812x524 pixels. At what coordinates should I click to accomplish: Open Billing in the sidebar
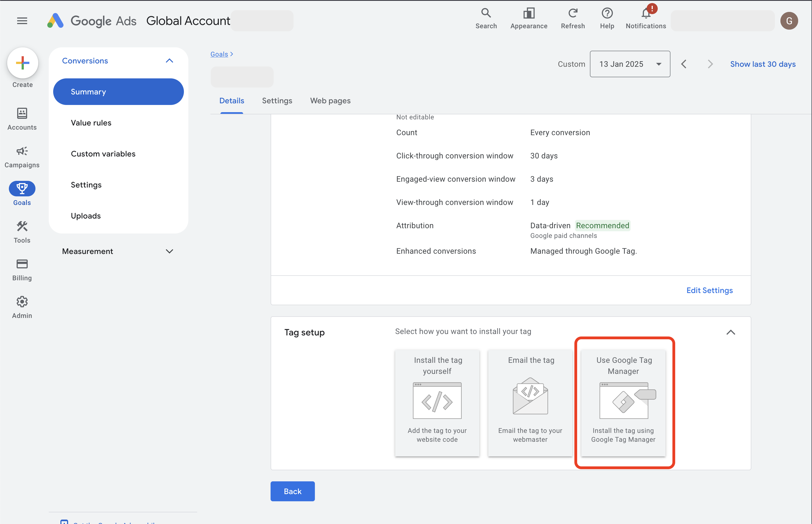(22, 270)
